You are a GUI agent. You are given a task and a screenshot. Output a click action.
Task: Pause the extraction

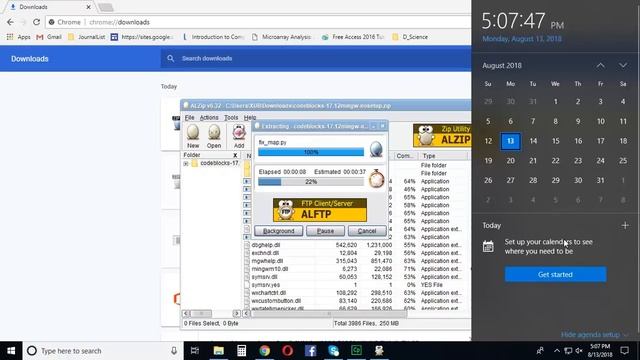[325, 231]
